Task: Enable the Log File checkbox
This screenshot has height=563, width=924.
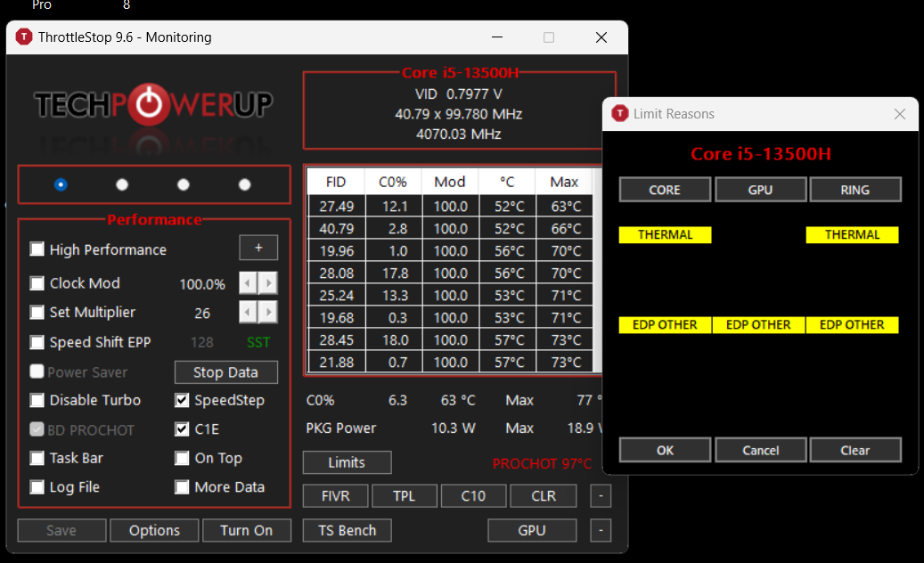Action: point(37,487)
